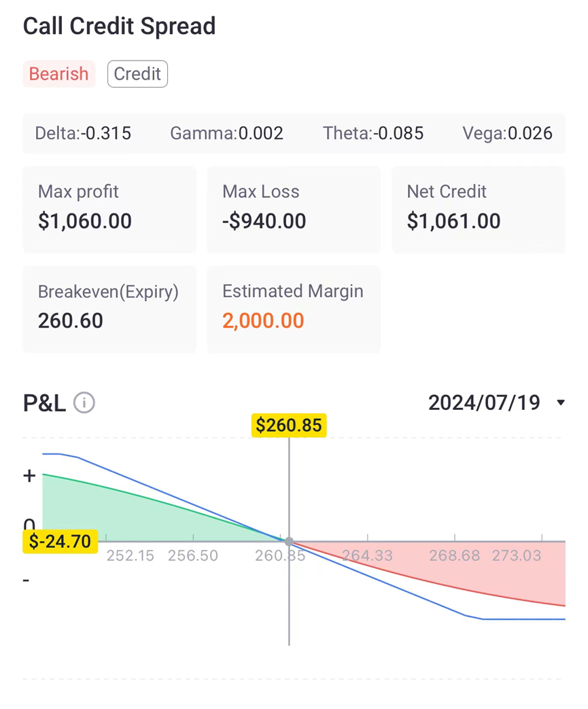Open the P&L info icon
The image size is (588, 709).
(x=84, y=402)
